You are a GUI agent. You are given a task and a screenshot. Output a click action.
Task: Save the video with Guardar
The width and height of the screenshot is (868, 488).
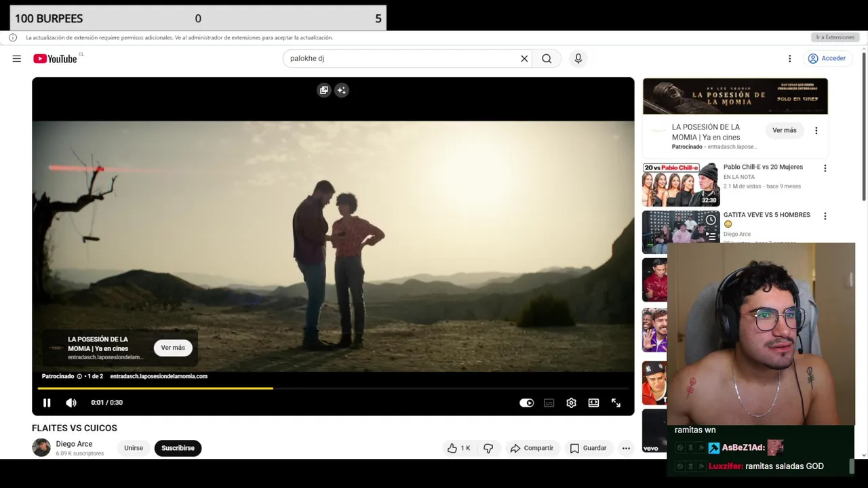[x=588, y=448]
